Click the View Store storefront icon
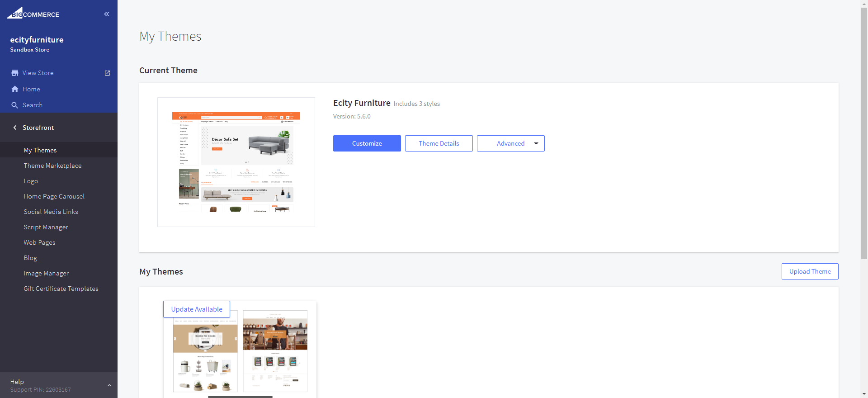This screenshot has width=868, height=398. click(x=15, y=73)
